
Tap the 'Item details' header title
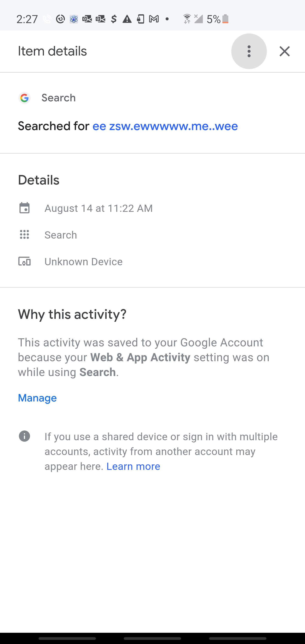click(x=52, y=51)
